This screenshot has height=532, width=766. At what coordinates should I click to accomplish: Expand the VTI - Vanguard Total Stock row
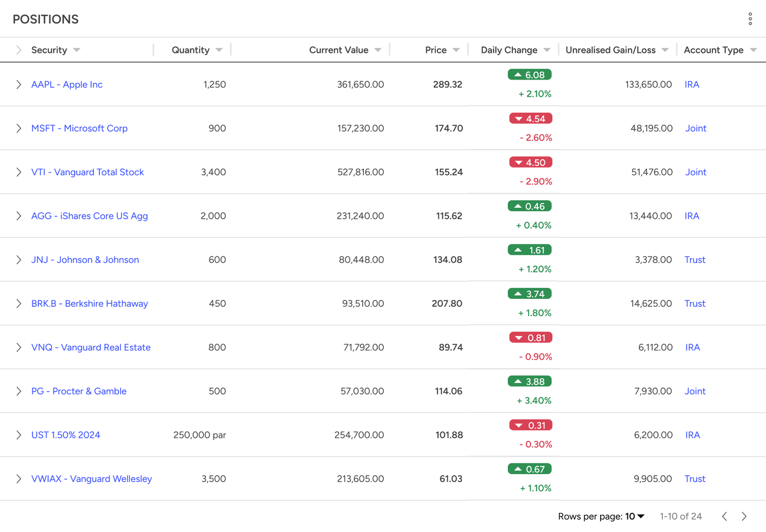pyautogui.click(x=19, y=172)
